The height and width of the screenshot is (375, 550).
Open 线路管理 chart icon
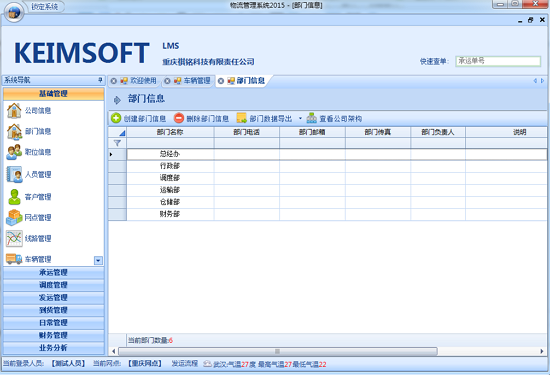tap(14, 239)
